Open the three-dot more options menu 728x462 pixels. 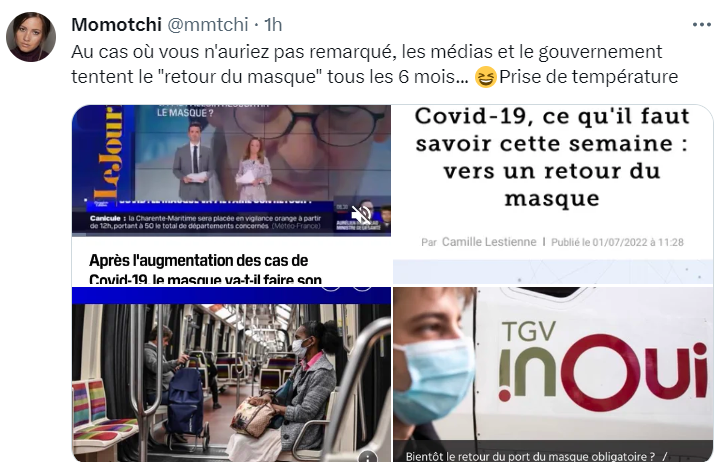point(701,25)
